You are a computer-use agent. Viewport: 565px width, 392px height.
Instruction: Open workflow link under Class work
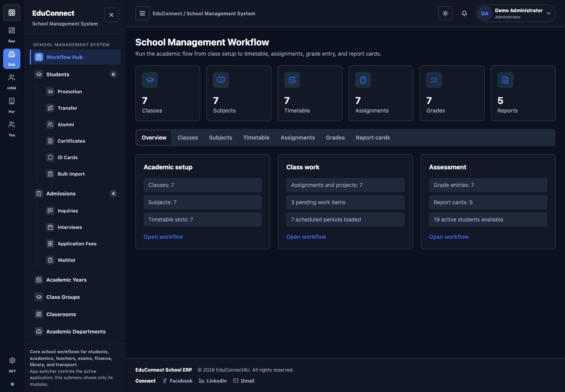point(306,237)
